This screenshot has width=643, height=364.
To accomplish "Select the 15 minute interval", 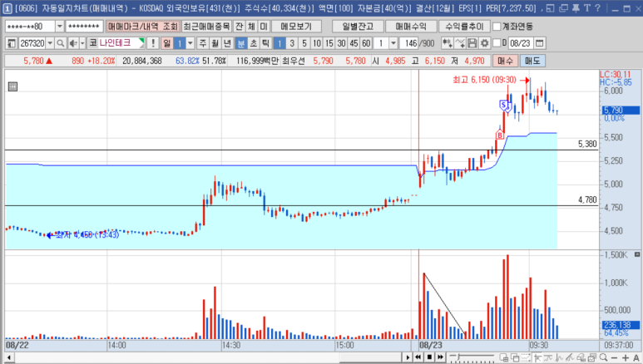I will click(329, 43).
